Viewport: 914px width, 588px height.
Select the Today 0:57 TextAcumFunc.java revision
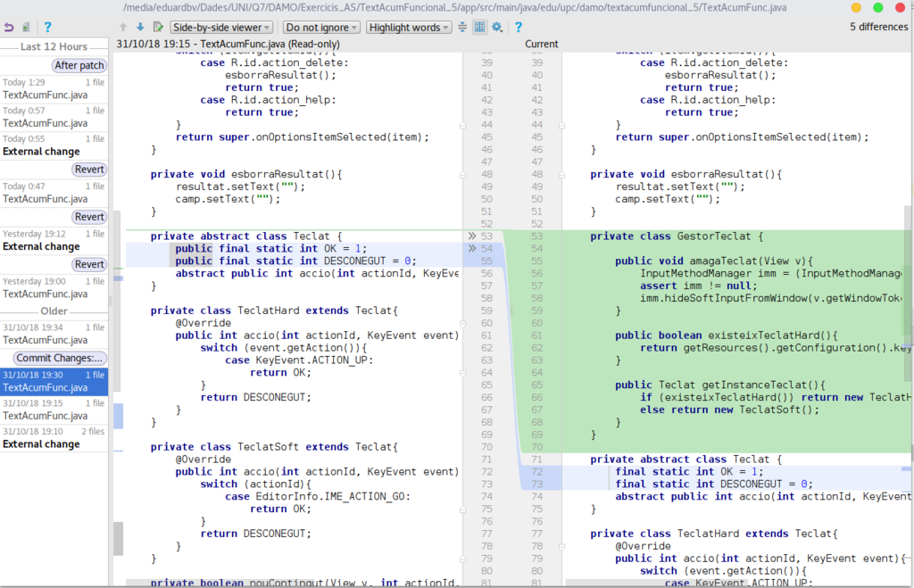54,117
